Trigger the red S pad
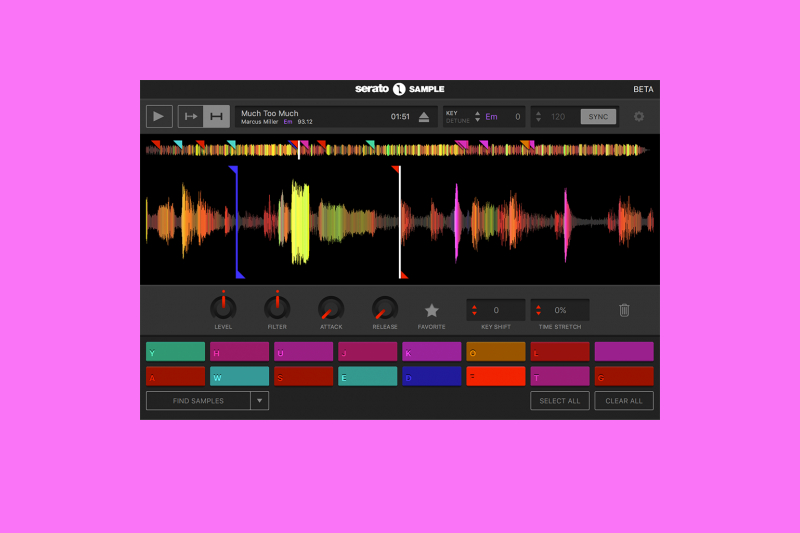Image resolution: width=800 pixels, height=533 pixels. point(304,376)
